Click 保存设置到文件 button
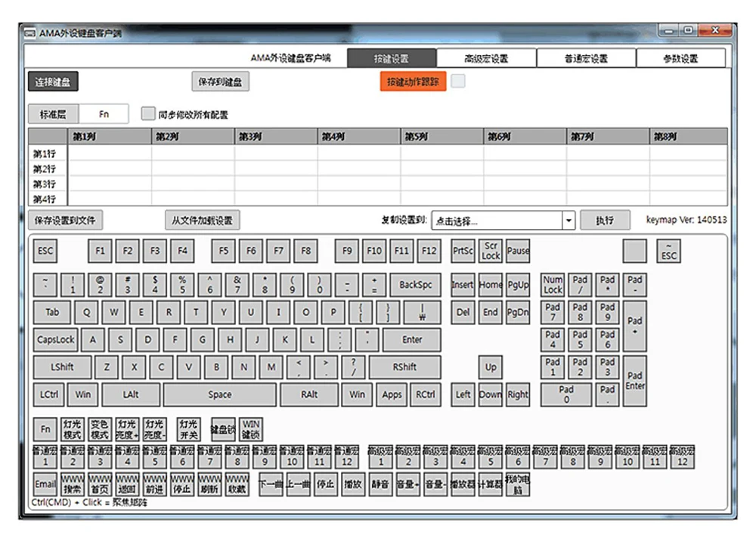756x538 pixels. [x=65, y=221]
